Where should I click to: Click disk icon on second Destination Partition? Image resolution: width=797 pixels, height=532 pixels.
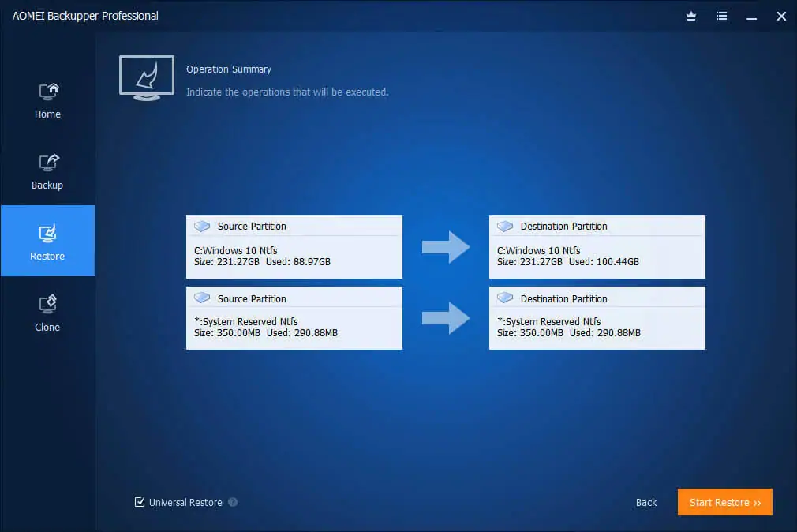point(505,298)
